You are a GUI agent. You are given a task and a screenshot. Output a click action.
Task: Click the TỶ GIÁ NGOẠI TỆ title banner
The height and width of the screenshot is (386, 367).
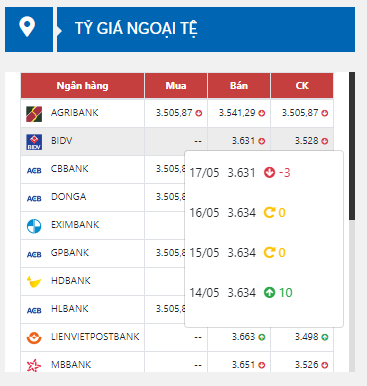[x=206, y=30]
